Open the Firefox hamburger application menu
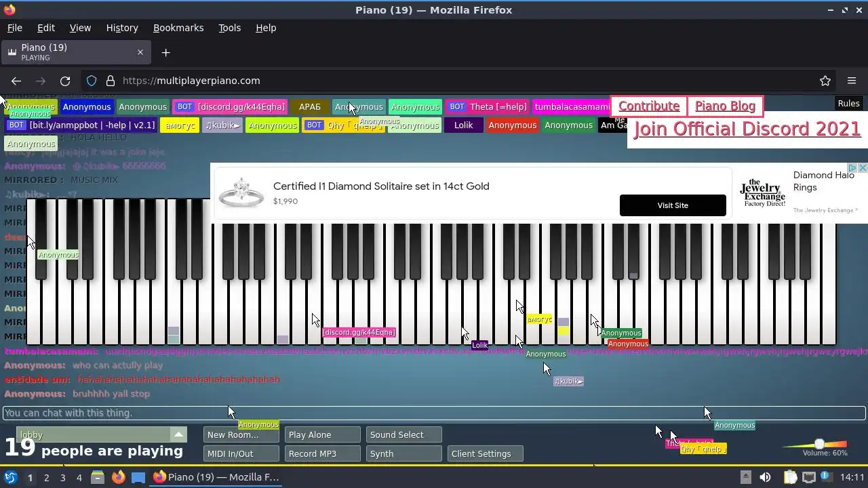 tap(852, 81)
